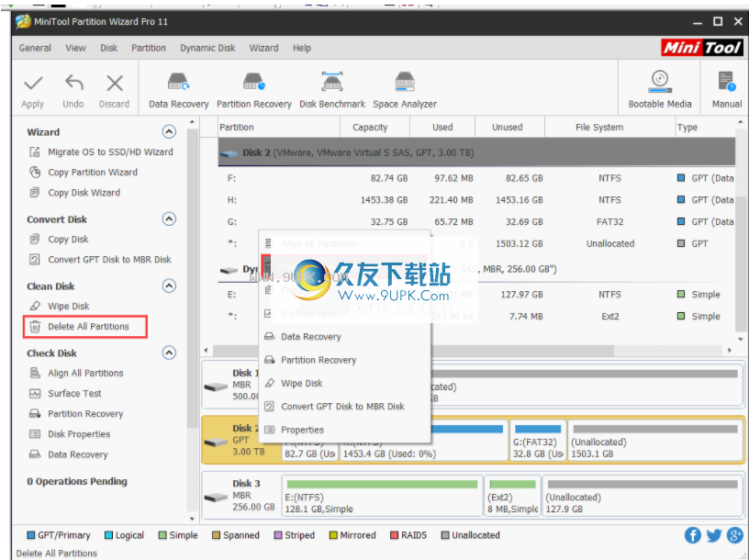Viewport: 749px width, 560px height.
Task: Click the Copy Disk icon under Convert Disk
Action: click(35, 239)
